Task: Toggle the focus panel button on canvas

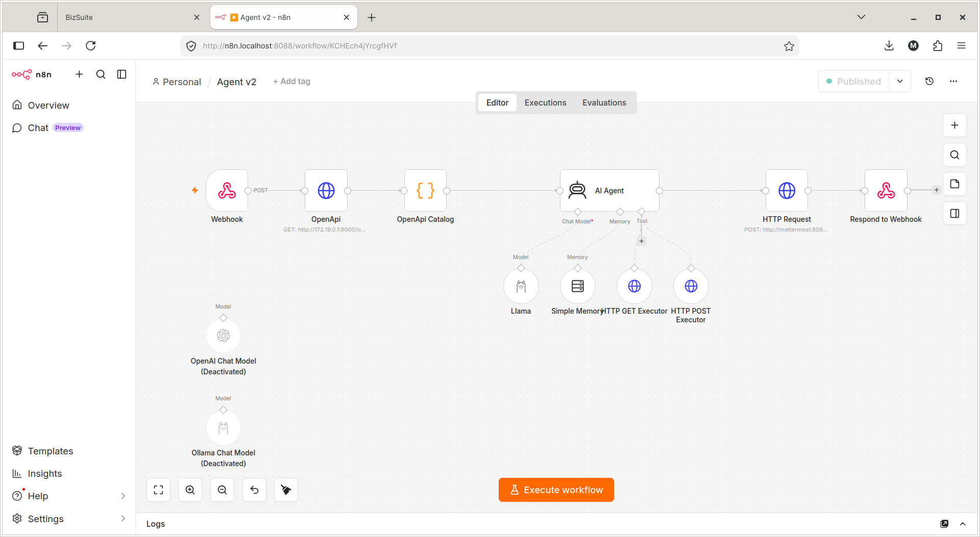Action: point(954,214)
